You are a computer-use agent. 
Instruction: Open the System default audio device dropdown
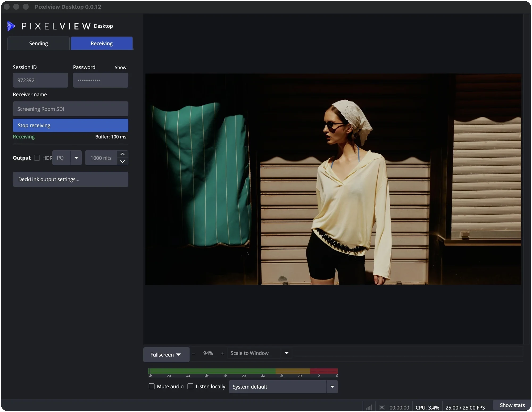tap(332, 387)
